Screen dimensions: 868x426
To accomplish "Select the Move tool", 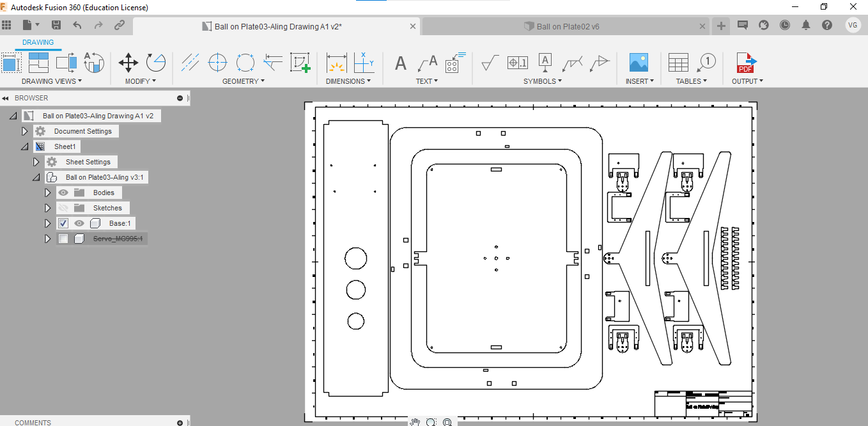I will click(x=128, y=63).
